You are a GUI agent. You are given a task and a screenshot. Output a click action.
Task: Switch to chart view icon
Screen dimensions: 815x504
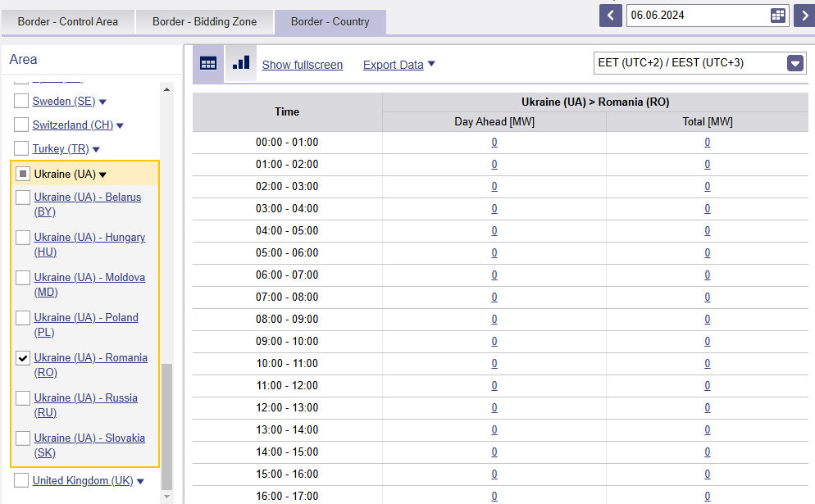[x=240, y=64]
